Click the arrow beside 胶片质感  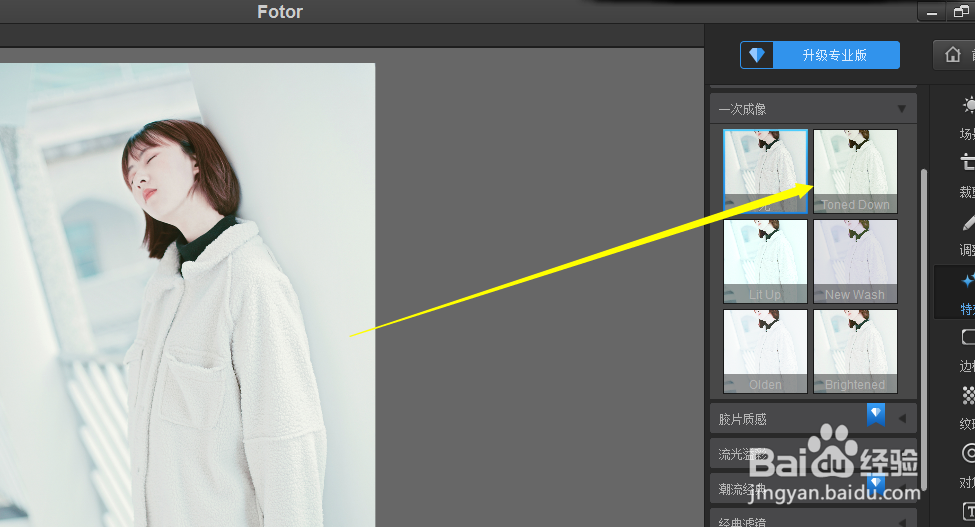[902, 418]
